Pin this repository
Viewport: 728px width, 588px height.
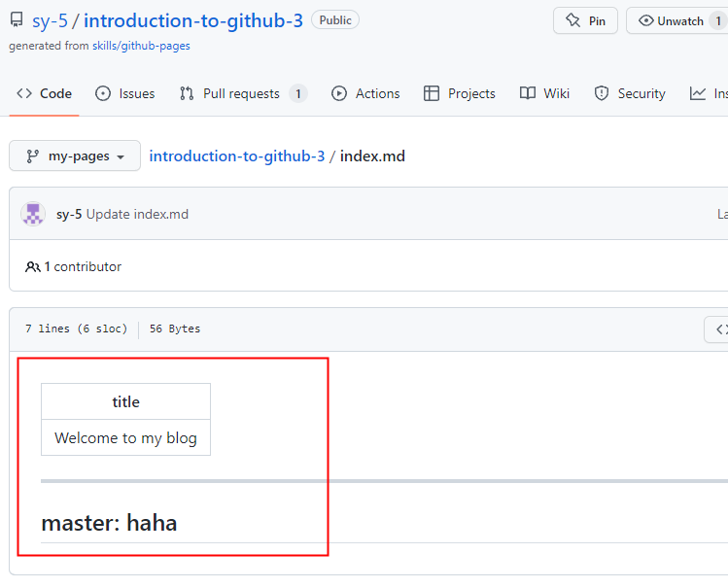[585, 20]
